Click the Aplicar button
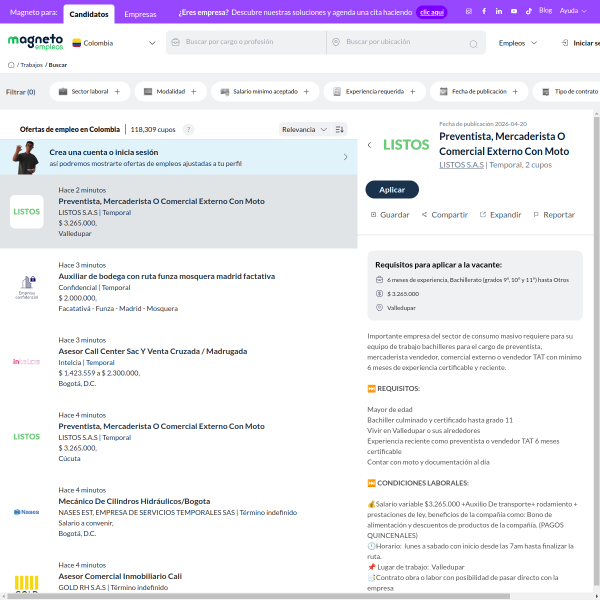The height and width of the screenshot is (600, 600). pos(392,189)
